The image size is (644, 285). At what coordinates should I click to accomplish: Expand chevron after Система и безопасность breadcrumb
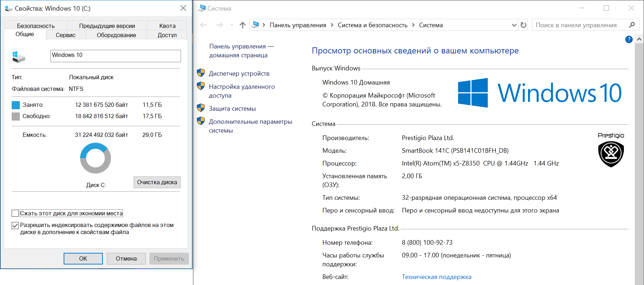(413, 25)
